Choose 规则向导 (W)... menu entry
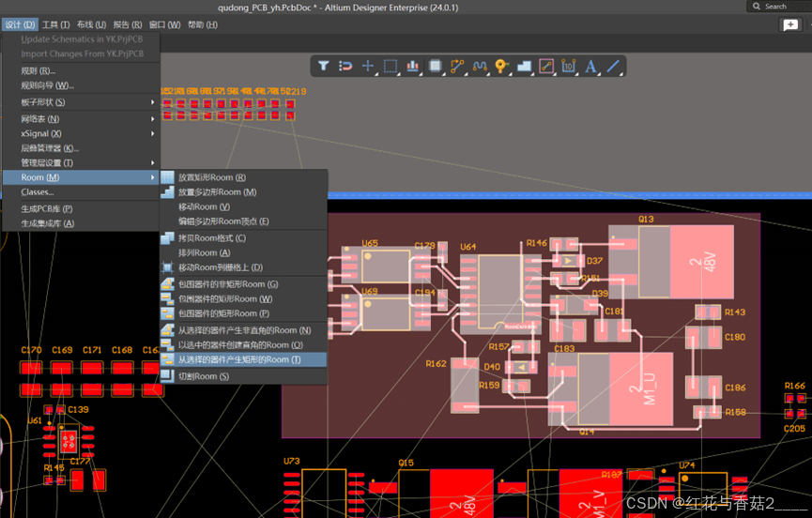The image size is (812, 518). point(82,85)
